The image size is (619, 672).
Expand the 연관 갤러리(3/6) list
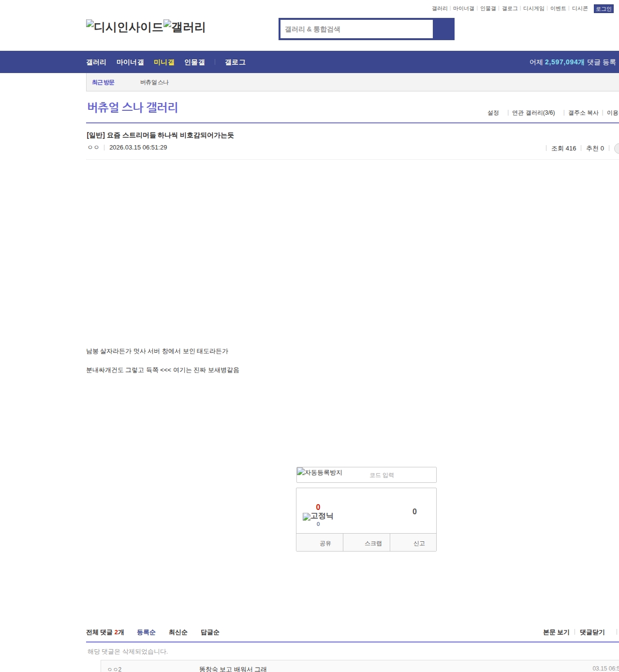point(533,113)
